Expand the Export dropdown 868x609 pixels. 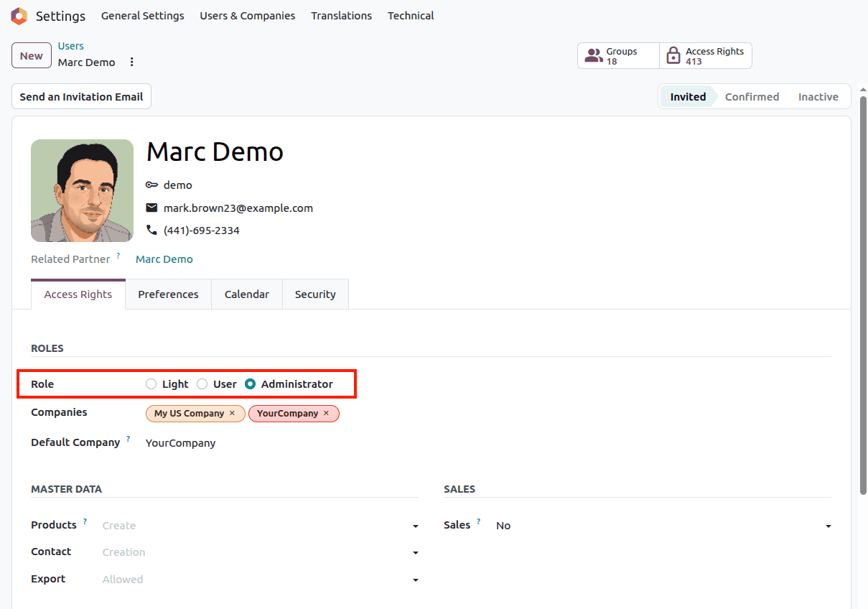(415, 580)
